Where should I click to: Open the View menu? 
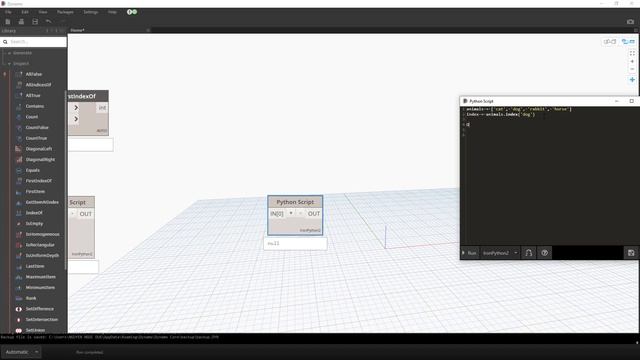pyautogui.click(x=42, y=12)
